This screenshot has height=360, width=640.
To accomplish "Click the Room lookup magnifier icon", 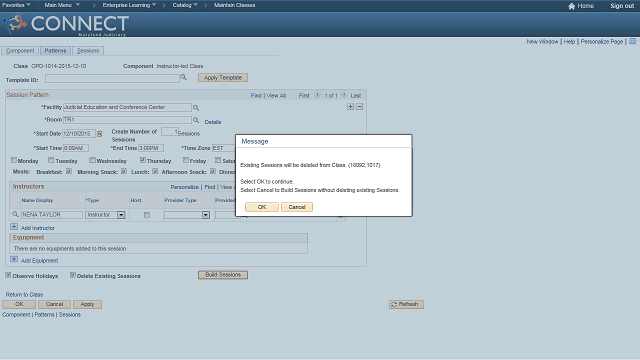I will click(196, 120).
